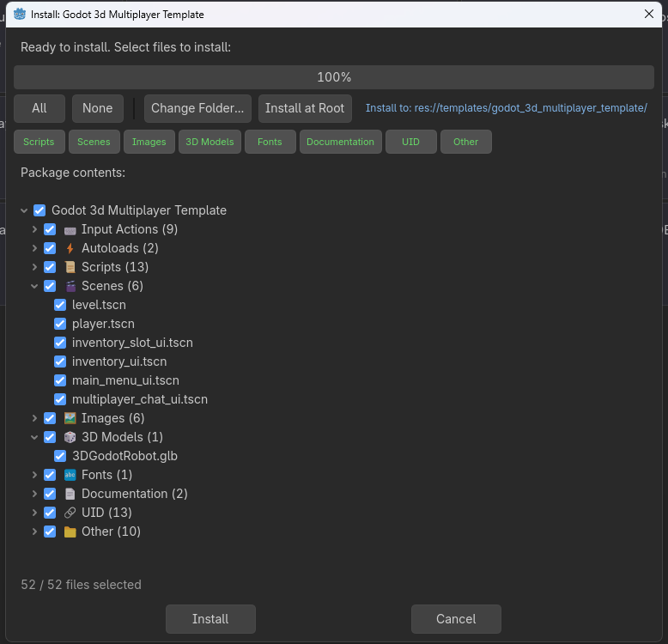Deselect level.tscn checkbox

coord(60,305)
